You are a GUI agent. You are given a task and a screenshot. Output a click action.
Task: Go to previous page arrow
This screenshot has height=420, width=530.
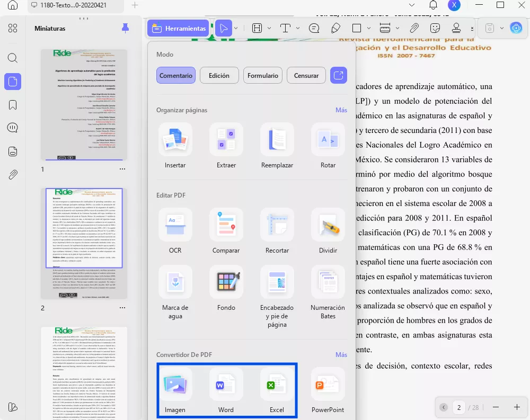pos(444,407)
